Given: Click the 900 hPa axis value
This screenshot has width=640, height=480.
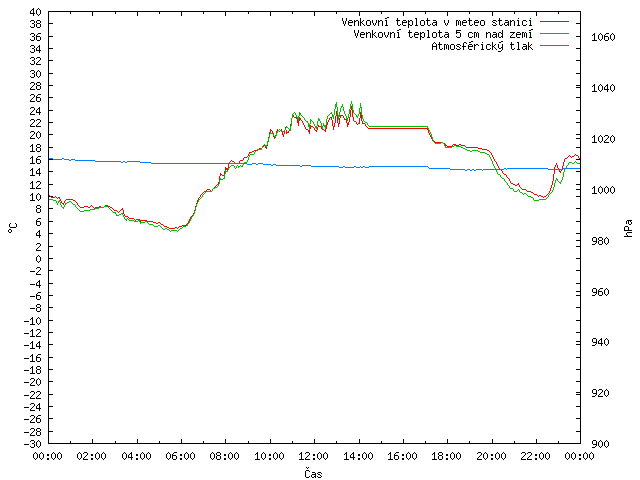Looking at the screenshot, I should point(600,444).
